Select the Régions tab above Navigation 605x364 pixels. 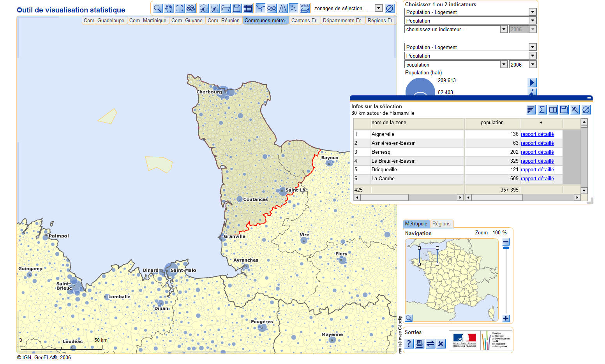pyautogui.click(x=441, y=224)
